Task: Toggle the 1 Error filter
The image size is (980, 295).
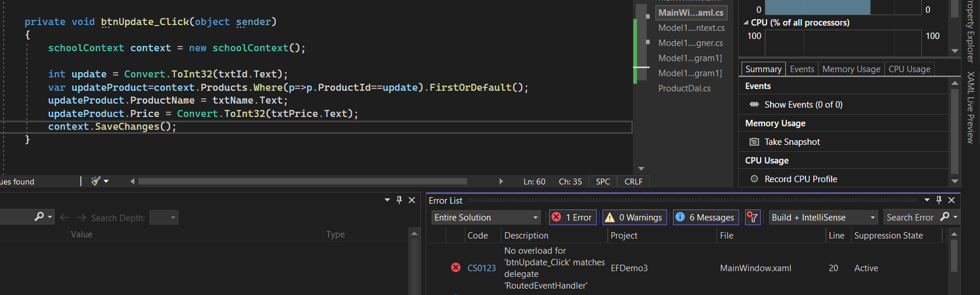Action: 573,217
